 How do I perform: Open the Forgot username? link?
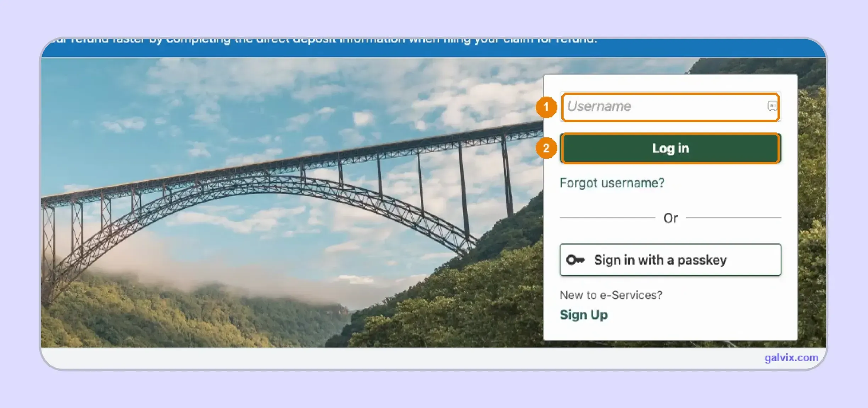[x=612, y=183]
